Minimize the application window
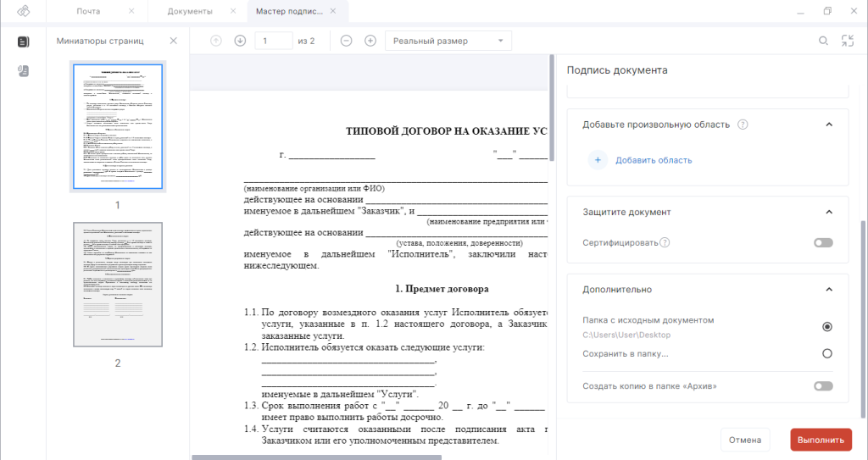The height and width of the screenshot is (460, 868). click(800, 11)
